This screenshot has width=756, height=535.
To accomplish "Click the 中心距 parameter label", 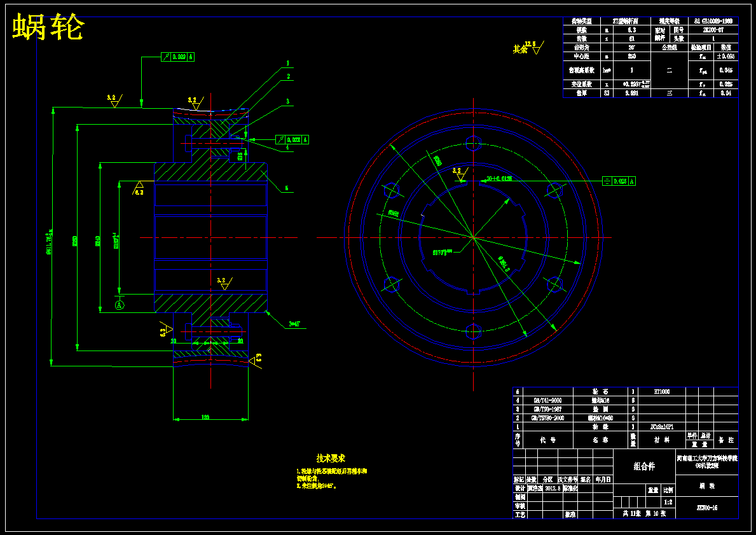I will click(x=581, y=57).
